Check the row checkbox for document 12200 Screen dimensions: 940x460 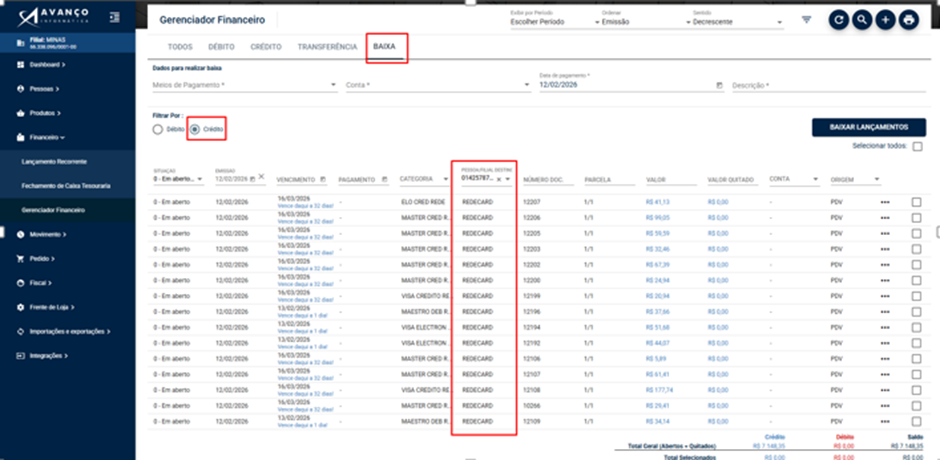(x=916, y=281)
